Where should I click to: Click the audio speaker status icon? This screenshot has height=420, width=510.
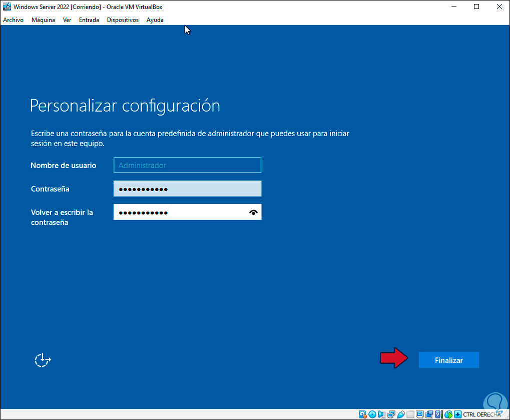tap(381, 414)
